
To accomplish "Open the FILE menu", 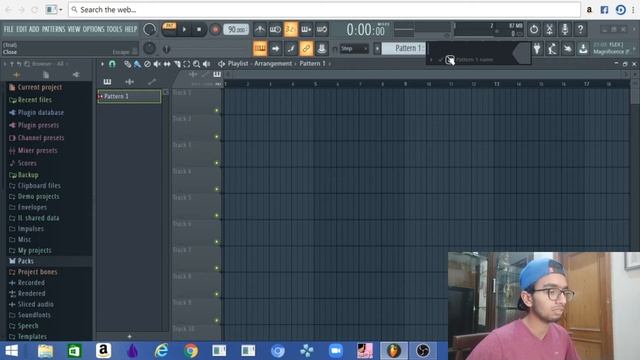I will click(9, 29).
